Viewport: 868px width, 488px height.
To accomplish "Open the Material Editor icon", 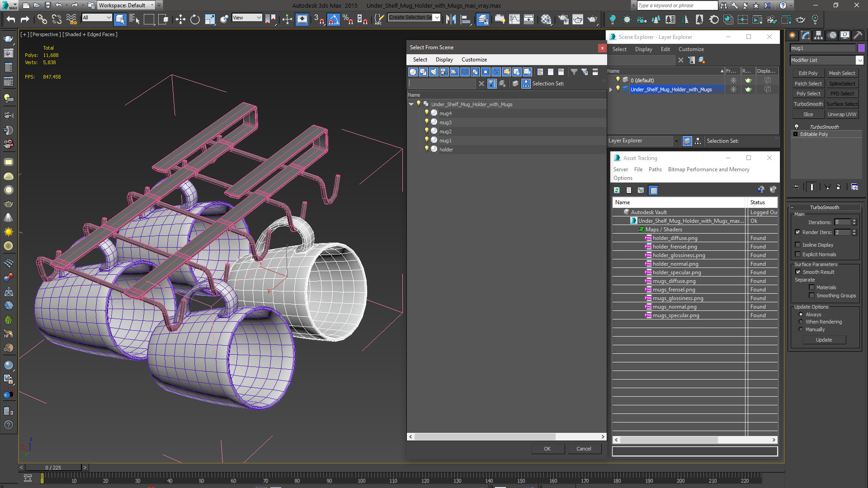I will point(546,19).
